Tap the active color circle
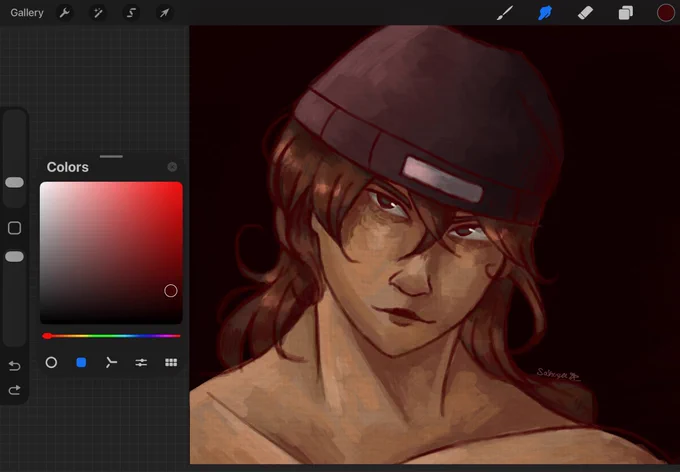The image size is (680, 472). pos(665,13)
